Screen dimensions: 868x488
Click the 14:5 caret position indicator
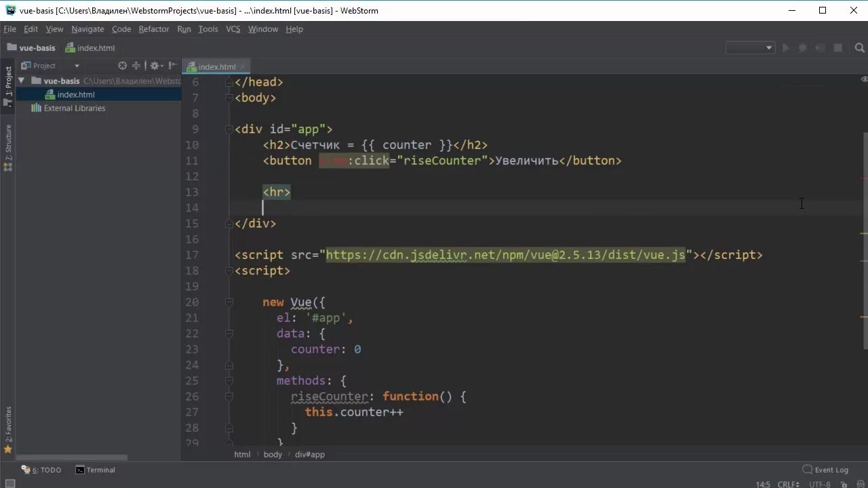click(x=762, y=484)
